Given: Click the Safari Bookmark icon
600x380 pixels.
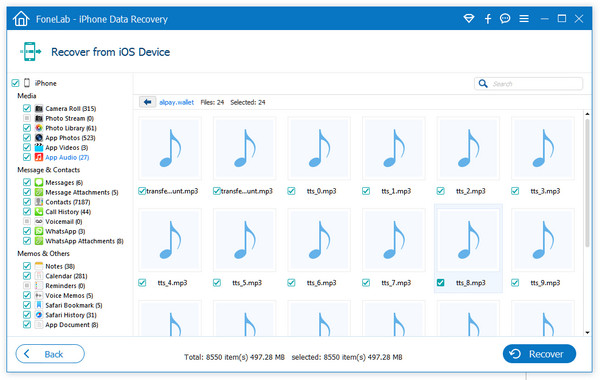Looking at the screenshot, I should click(x=39, y=305).
